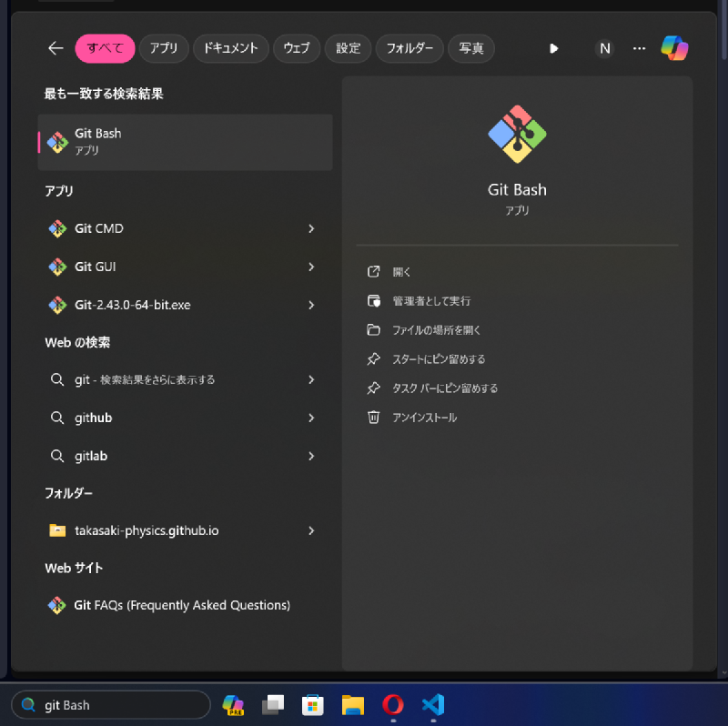Click the shield icon for 管理者として実行
Screen dimensions: 728x726
tap(374, 301)
